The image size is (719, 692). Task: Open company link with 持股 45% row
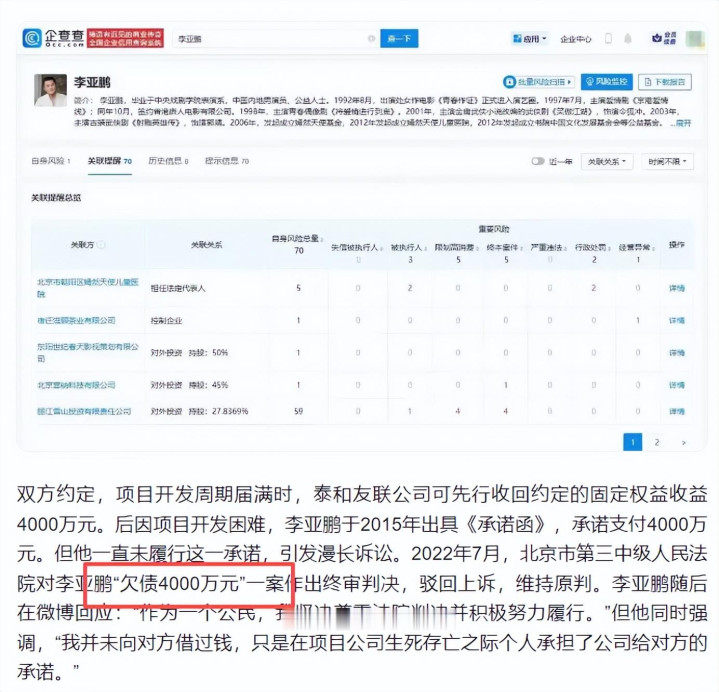(x=76, y=385)
